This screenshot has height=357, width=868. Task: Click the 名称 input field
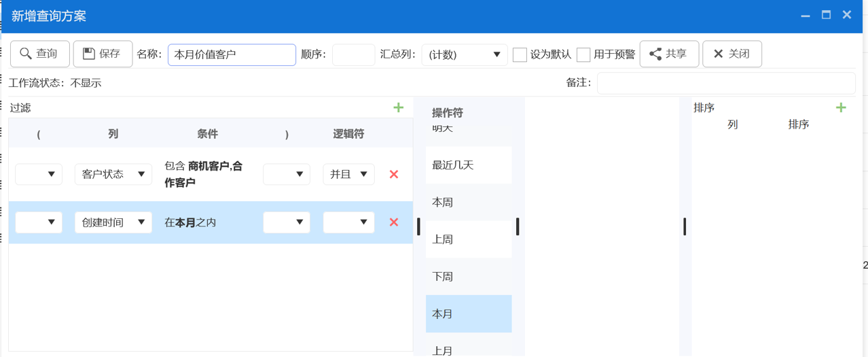point(232,54)
